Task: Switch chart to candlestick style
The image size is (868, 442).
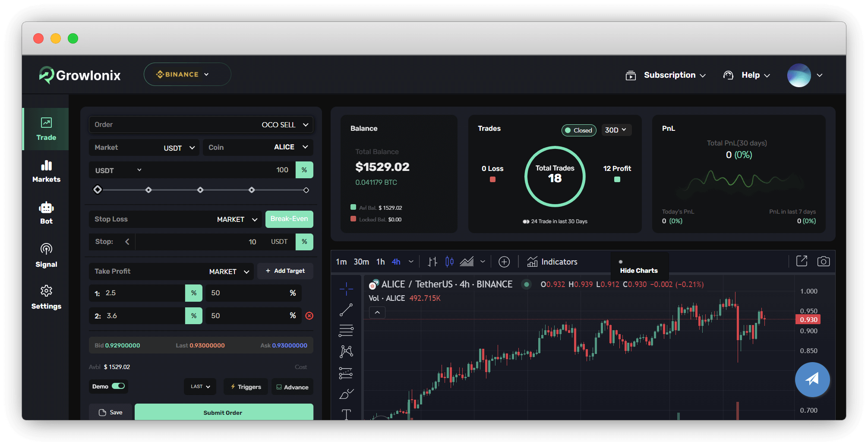Action: (449, 261)
